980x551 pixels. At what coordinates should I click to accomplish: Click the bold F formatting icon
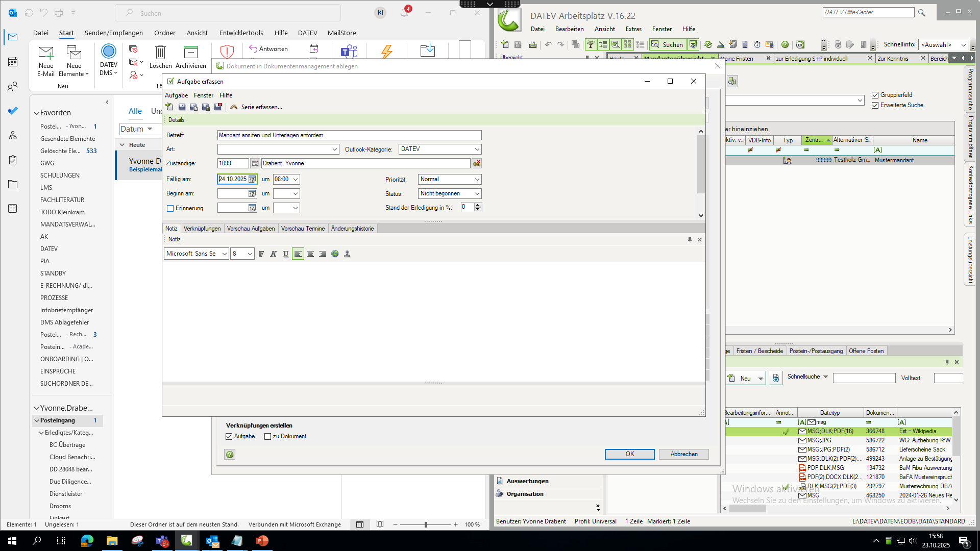coord(261,254)
